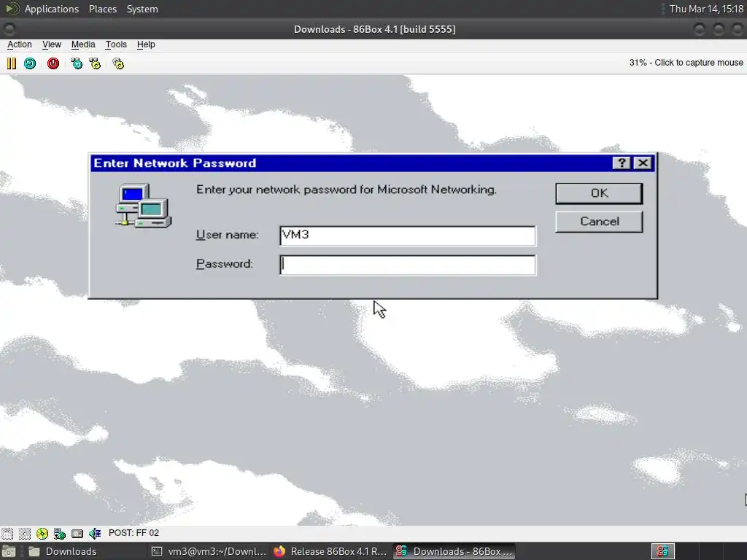Click network status icon in status bar
Image resolution: width=747 pixels, height=560 pixels.
60,533
